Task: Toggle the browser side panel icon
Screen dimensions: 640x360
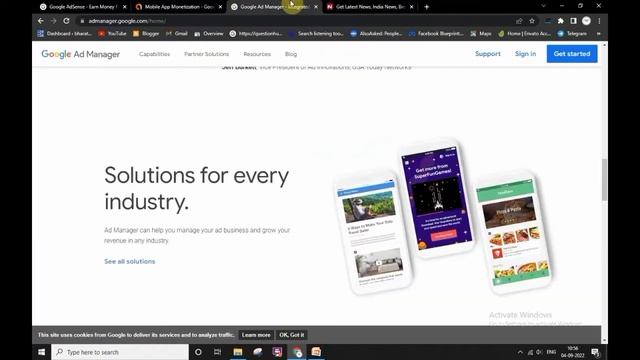Action: (x=573, y=21)
